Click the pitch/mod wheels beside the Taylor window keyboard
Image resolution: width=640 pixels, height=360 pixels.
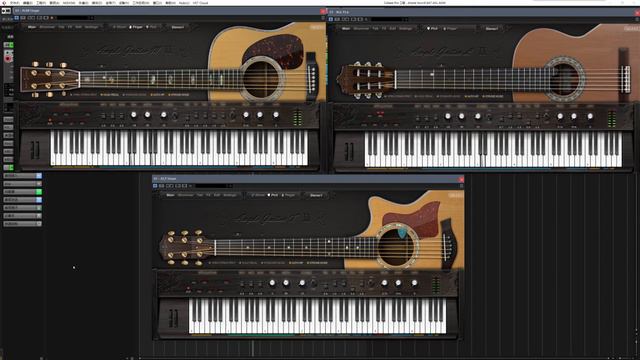click(173, 318)
